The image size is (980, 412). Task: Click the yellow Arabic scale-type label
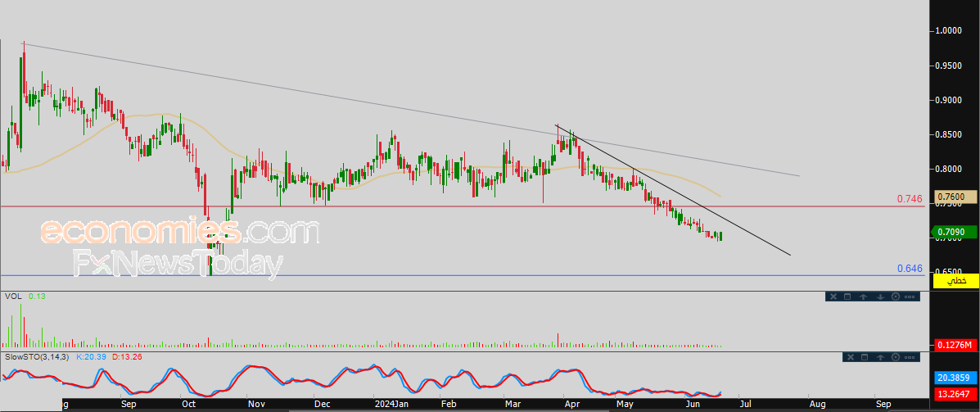point(955,281)
